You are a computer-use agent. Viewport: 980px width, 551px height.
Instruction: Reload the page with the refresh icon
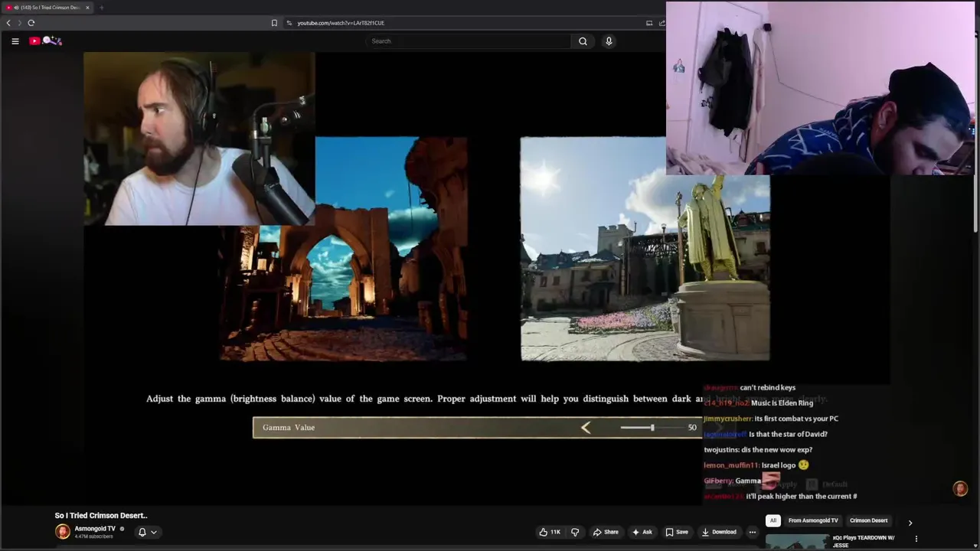tap(31, 23)
